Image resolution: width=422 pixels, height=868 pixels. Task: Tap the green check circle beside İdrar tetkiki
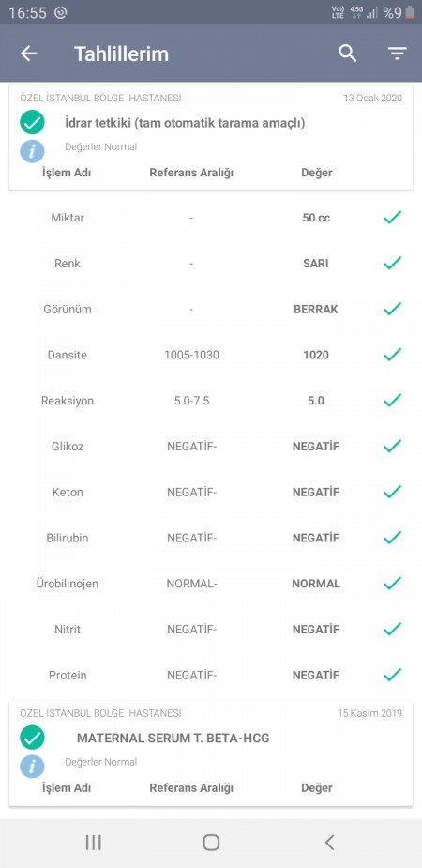point(32,123)
